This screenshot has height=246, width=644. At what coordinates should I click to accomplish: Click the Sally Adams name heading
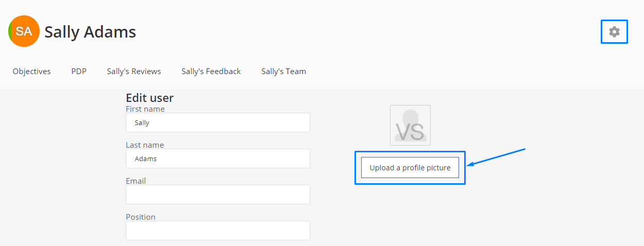[x=90, y=32]
